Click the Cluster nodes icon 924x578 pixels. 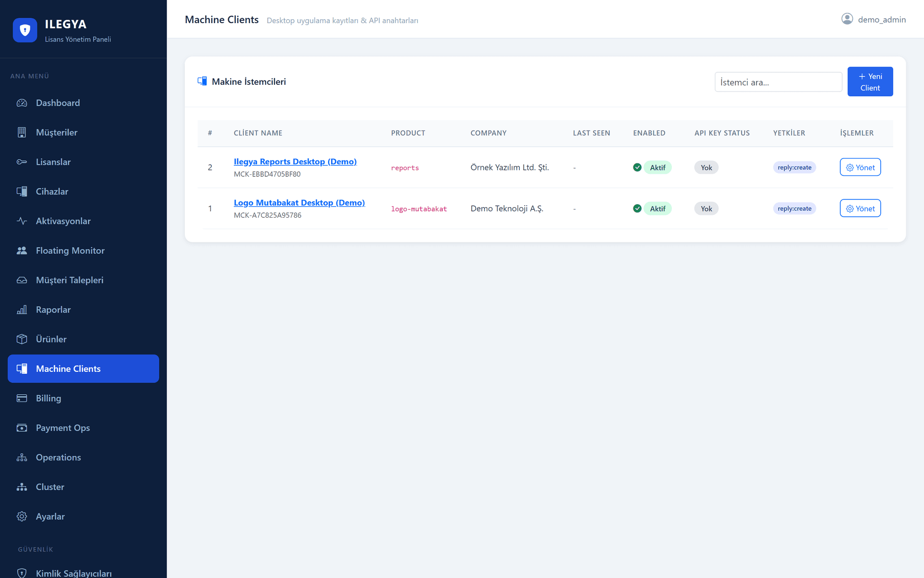22,487
